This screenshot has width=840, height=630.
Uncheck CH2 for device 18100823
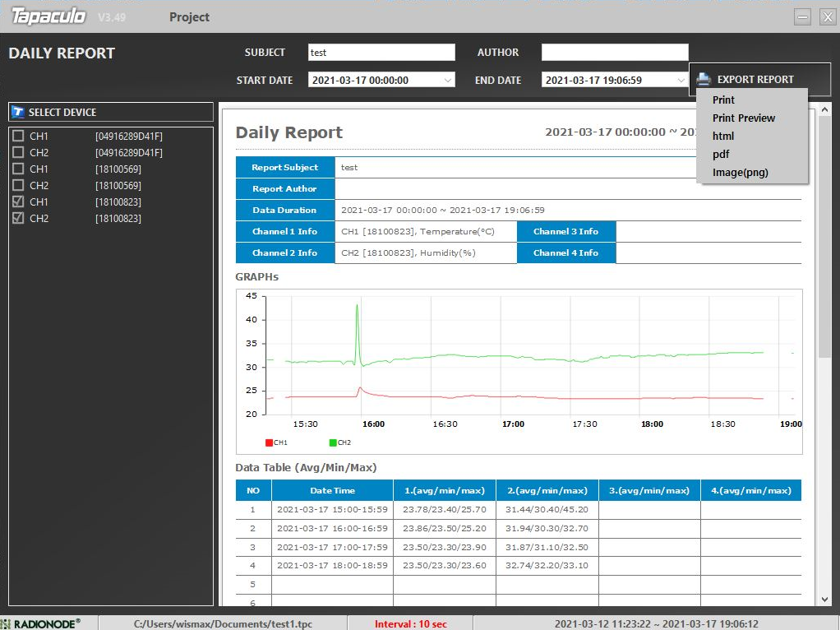click(x=18, y=218)
